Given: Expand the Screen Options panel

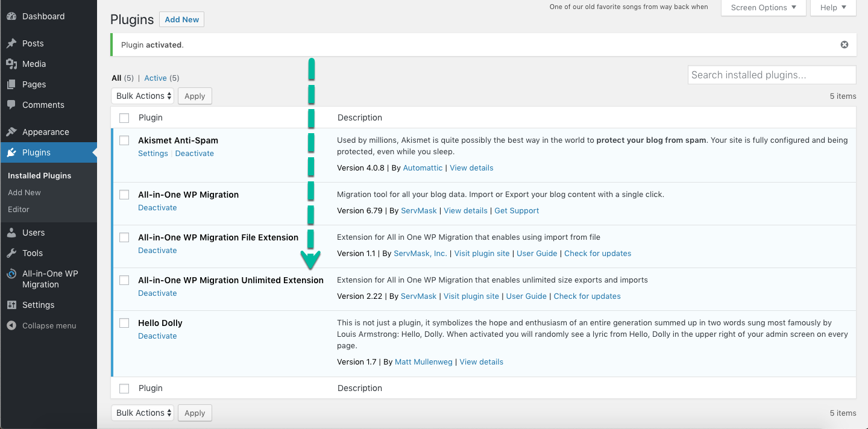Looking at the screenshot, I should (x=764, y=8).
